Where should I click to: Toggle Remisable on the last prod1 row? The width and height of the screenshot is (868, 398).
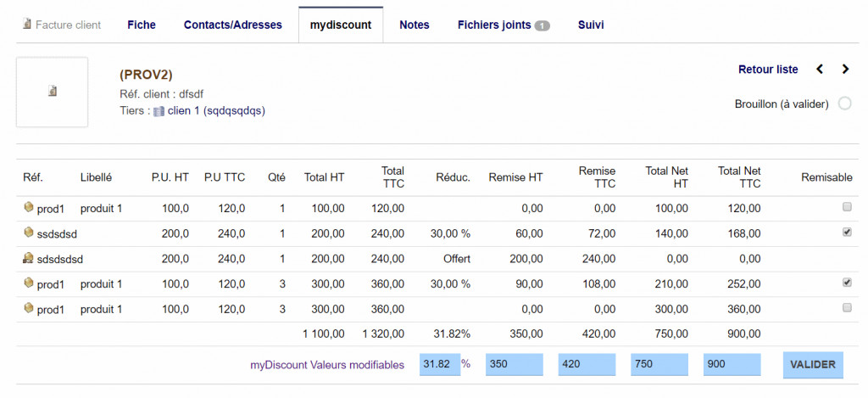coord(846,308)
